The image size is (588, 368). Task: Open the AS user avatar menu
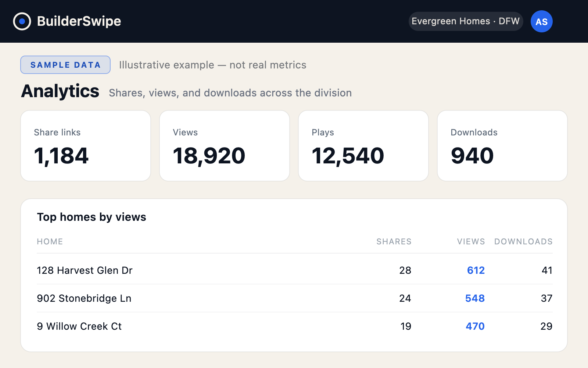tap(542, 21)
